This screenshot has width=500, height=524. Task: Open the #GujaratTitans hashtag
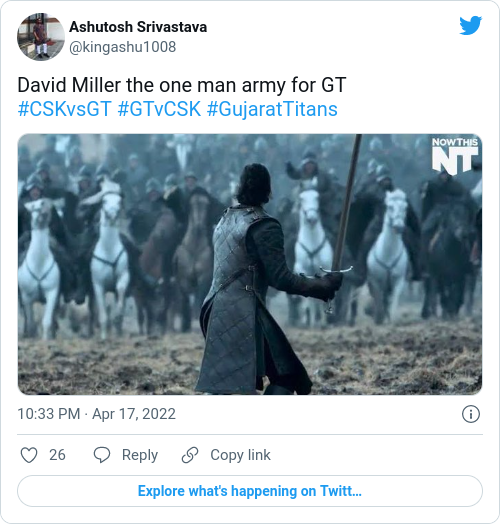272,109
